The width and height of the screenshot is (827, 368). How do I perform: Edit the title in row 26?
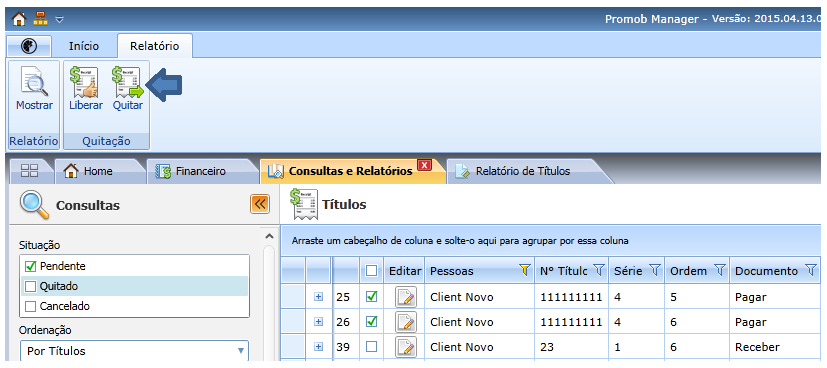[x=406, y=322]
